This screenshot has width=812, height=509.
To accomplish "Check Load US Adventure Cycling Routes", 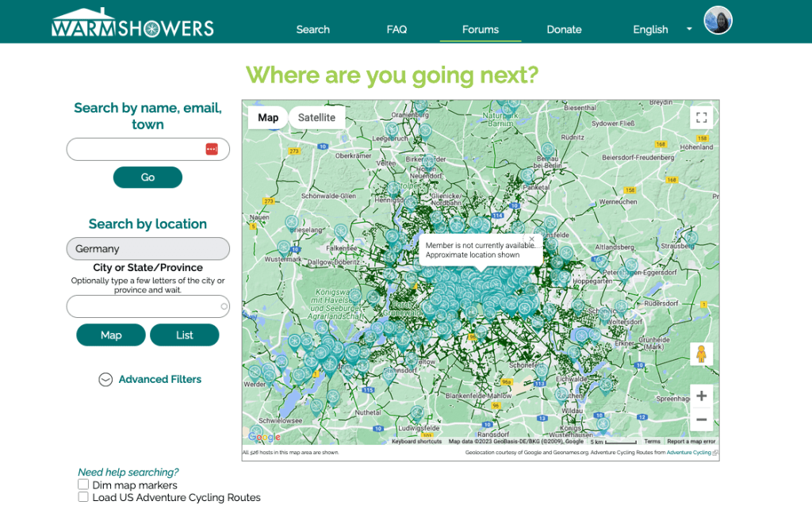I will pyautogui.click(x=83, y=497).
